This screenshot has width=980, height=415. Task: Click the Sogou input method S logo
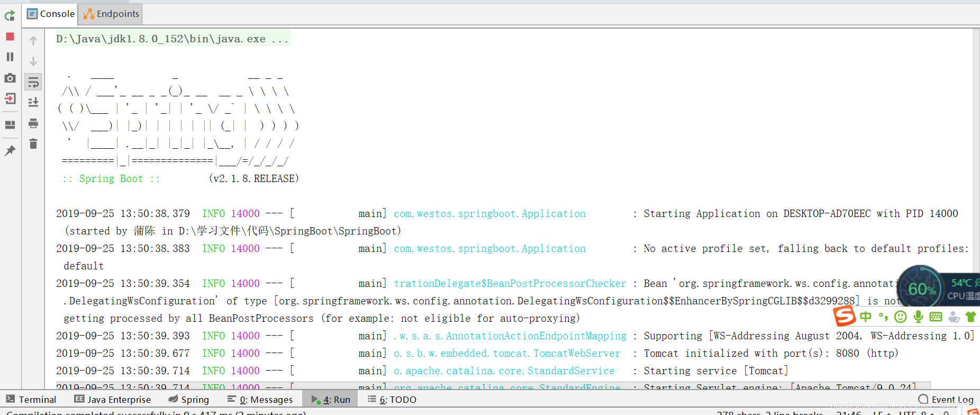click(x=845, y=317)
